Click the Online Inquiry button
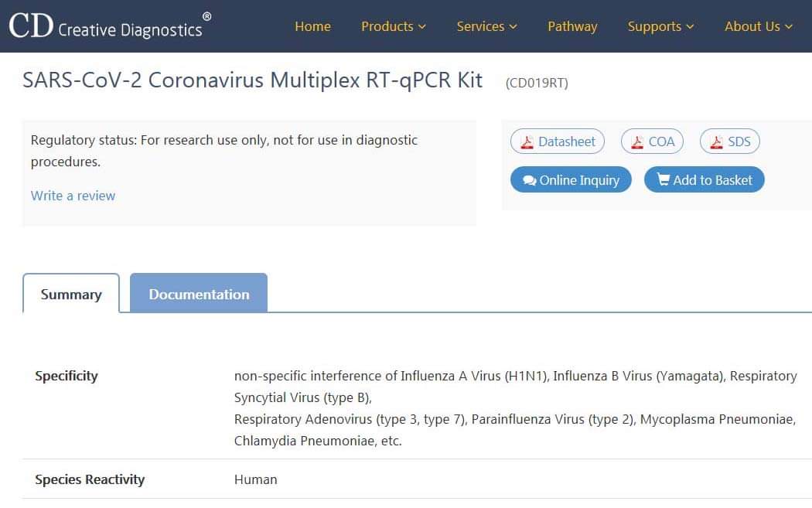This screenshot has width=812, height=508. [x=571, y=179]
